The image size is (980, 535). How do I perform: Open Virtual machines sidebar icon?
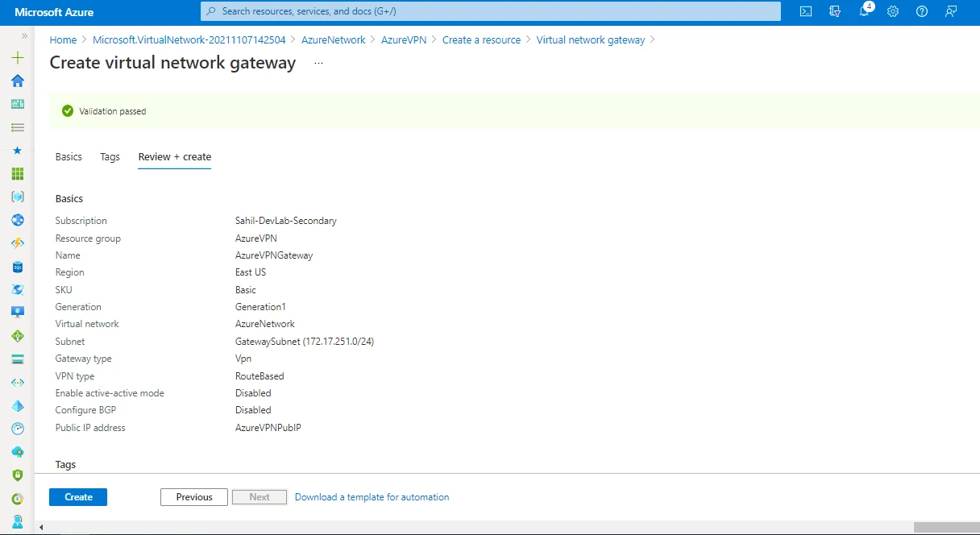tap(18, 312)
